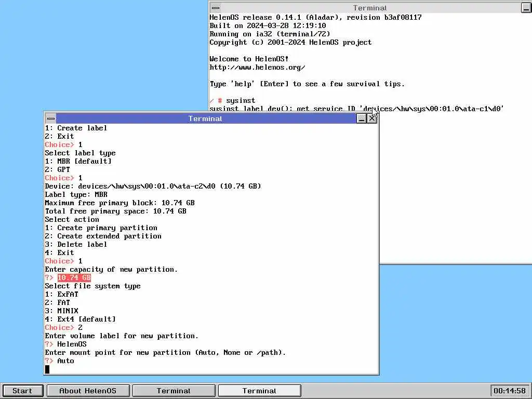Viewport: 532px width, 399px height.
Task: Click the '4: Ext4 [default]' line
Action: [x=81, y=319]
